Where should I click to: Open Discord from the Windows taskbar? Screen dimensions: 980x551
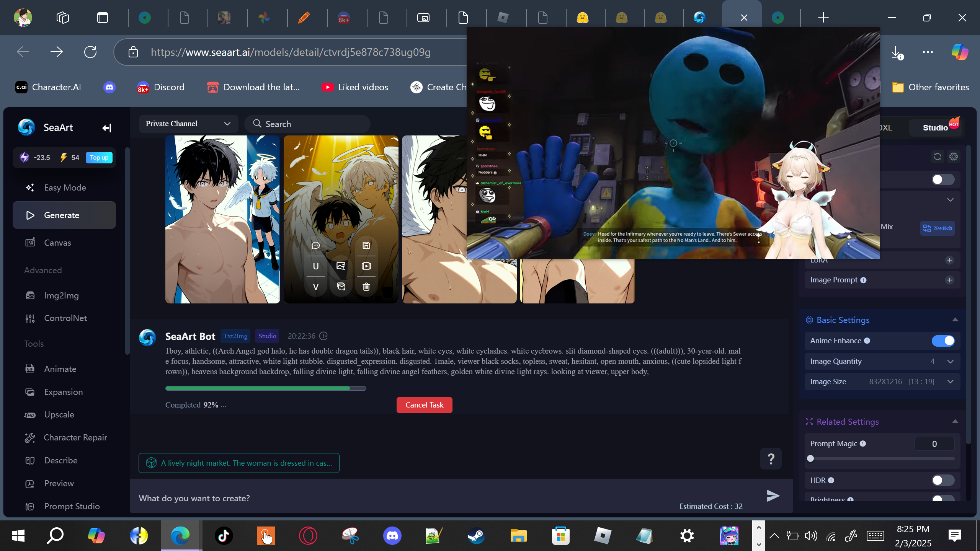tap(392, 536)
